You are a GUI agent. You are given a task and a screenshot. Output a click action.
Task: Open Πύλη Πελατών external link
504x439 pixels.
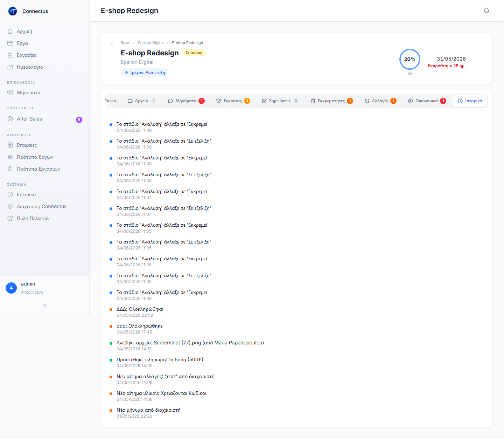coord(44,218)
